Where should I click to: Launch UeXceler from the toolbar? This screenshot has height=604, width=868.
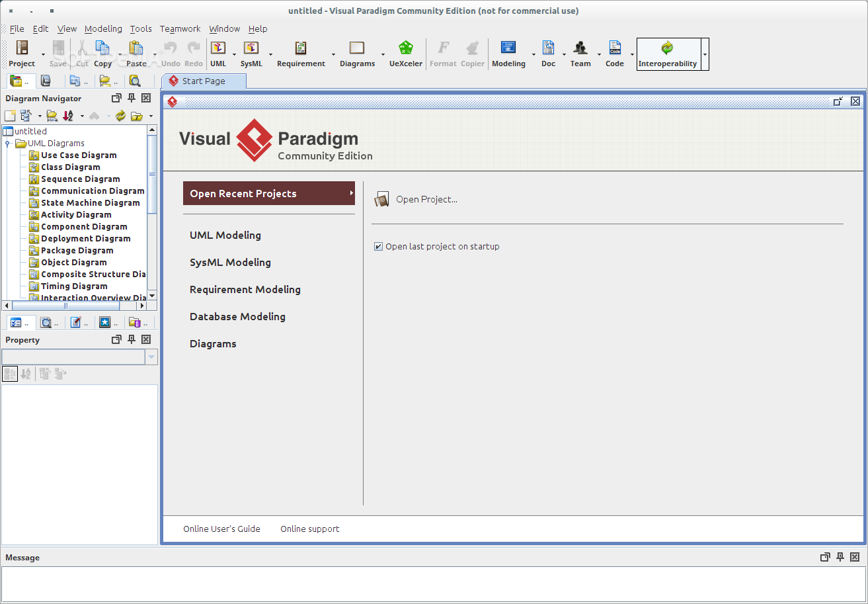point(406,54)
